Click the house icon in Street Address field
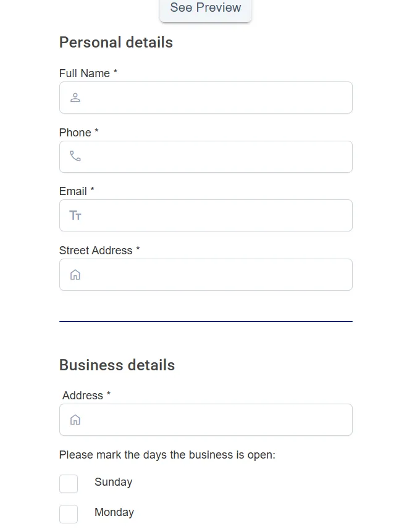This screenshot has width=399, height=532. click(75, 274)
